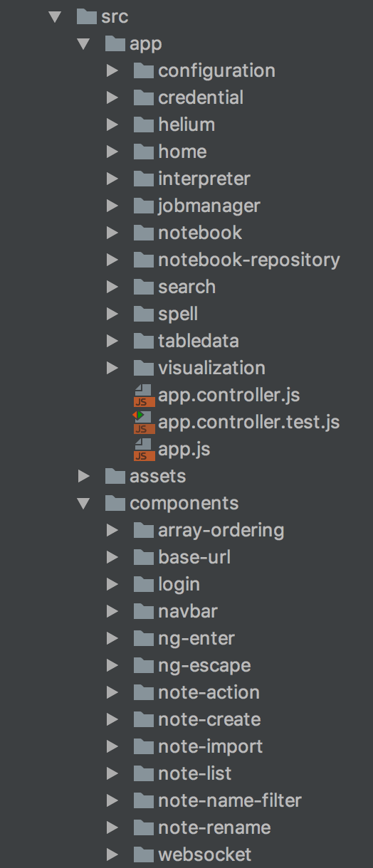Click the app folder icon

115,43
